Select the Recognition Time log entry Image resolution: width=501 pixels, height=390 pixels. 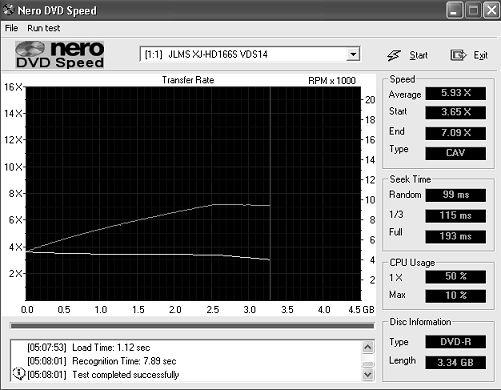(x=102, y=361)
